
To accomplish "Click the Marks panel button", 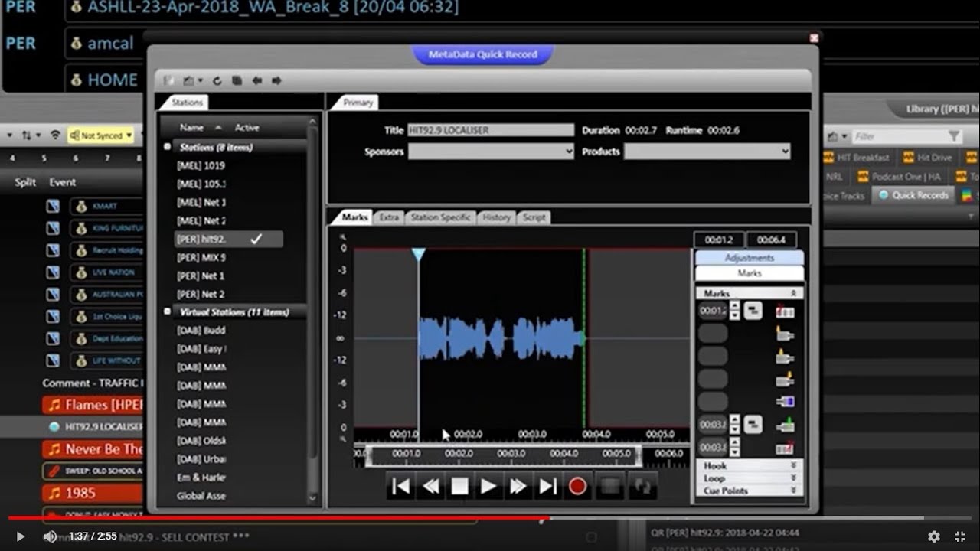I will pos(750,273).
